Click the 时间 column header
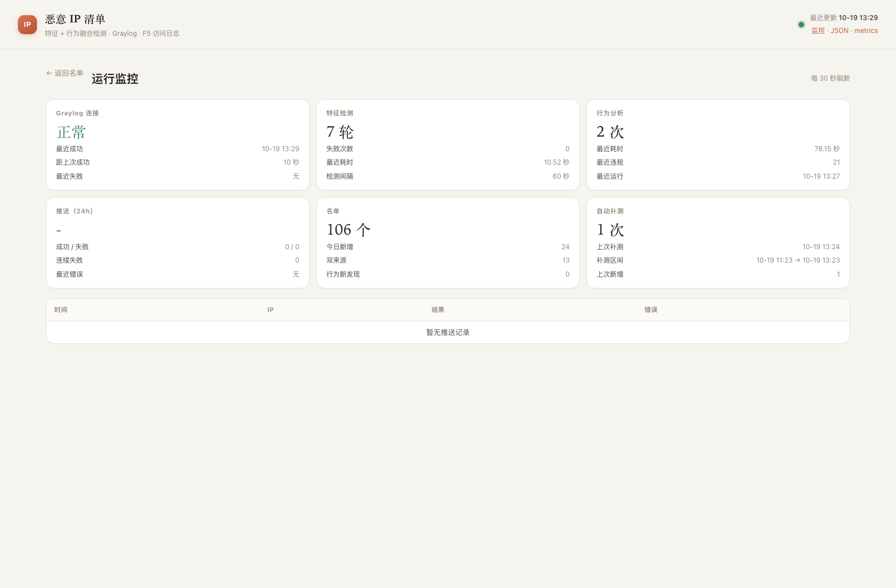896x588 pixels. [61, 310]
